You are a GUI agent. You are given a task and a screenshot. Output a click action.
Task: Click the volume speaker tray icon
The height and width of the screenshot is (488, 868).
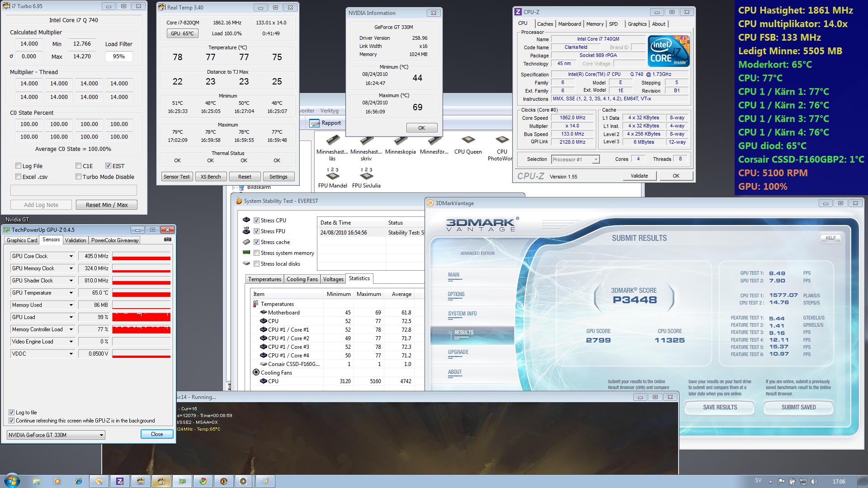[x=814, y=481]
